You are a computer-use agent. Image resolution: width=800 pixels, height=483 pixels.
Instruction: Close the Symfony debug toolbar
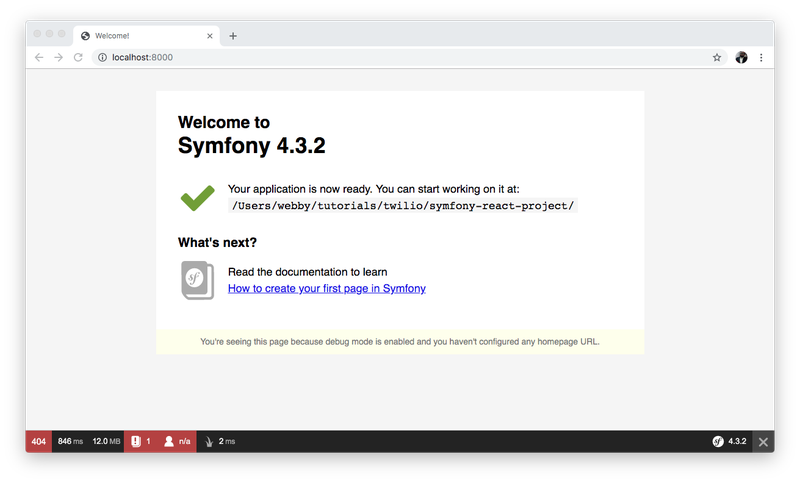763,442
